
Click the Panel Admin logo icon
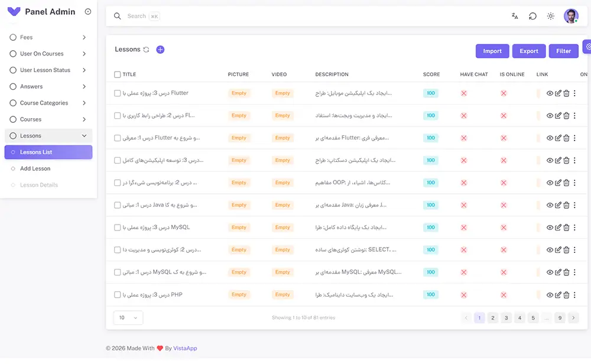point(14,11)
